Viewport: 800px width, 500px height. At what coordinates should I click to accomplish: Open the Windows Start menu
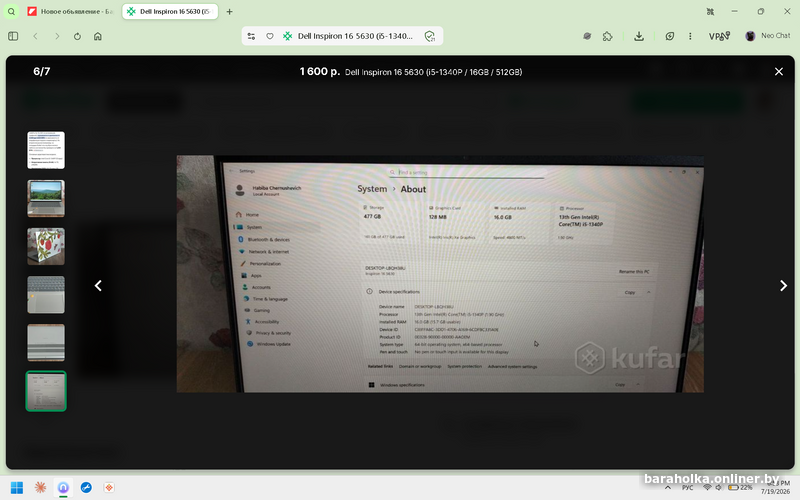click(x=17, y=488)
